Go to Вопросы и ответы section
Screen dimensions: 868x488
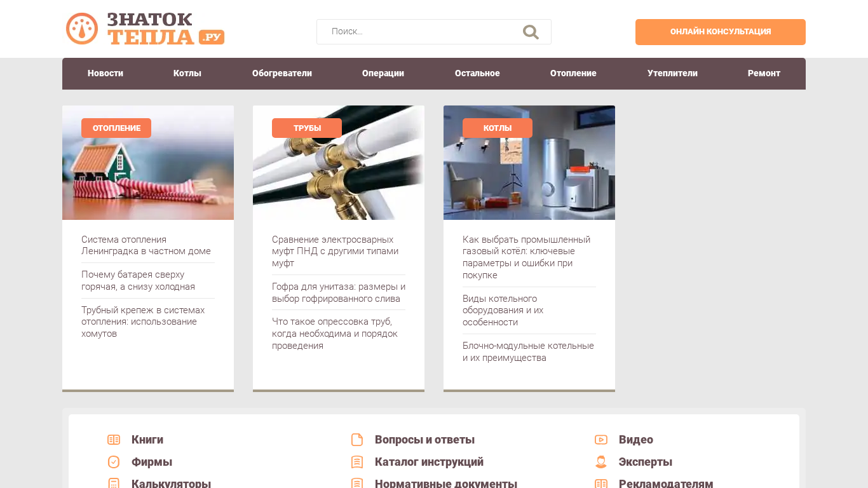pyautogui.click(x=425, y=440)
